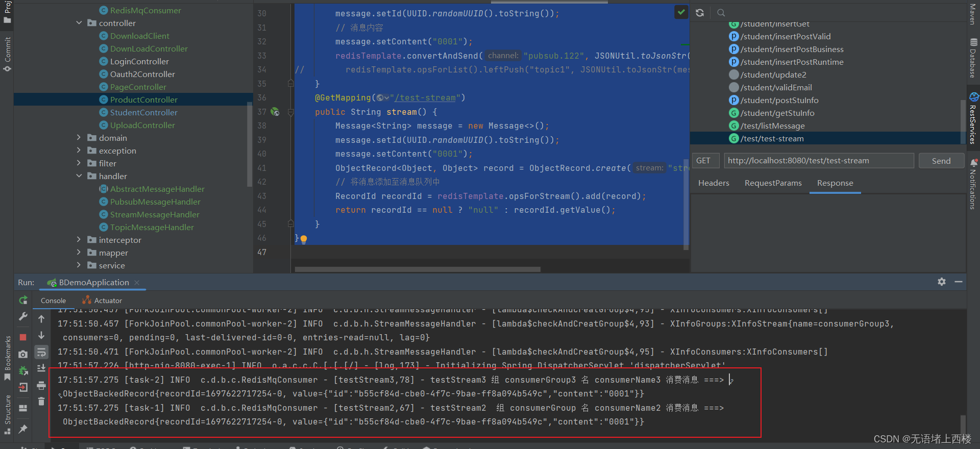Jump down the stack trace with down arrow
The image size is (980, 449).
pos(41,335)
